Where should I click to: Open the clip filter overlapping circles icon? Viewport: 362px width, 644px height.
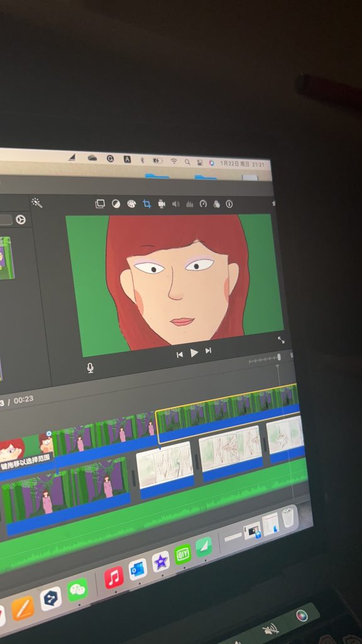click(216, 204)
